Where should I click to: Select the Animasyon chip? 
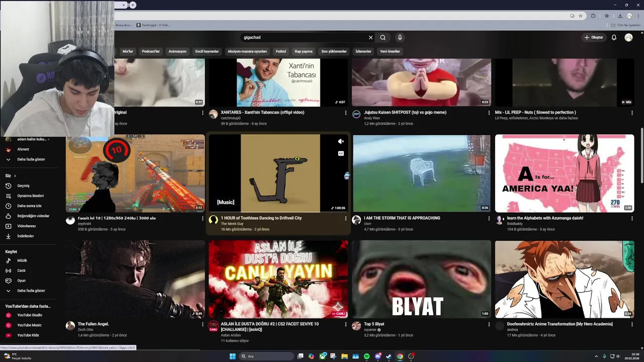point(177,51)
